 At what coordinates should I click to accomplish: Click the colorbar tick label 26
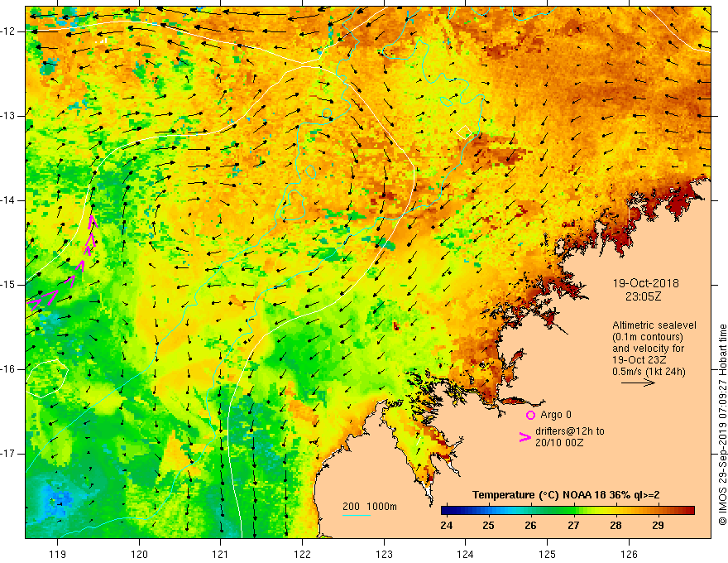[x=530, y=526]
